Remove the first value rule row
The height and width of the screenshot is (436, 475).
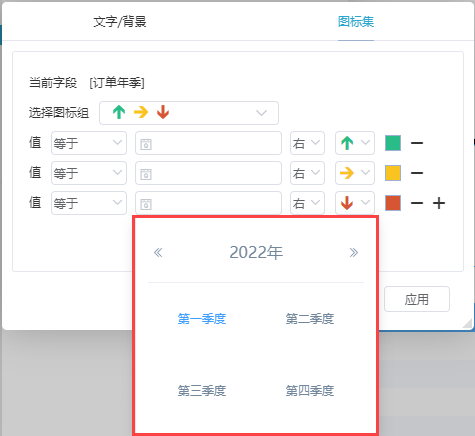(417, 143)
